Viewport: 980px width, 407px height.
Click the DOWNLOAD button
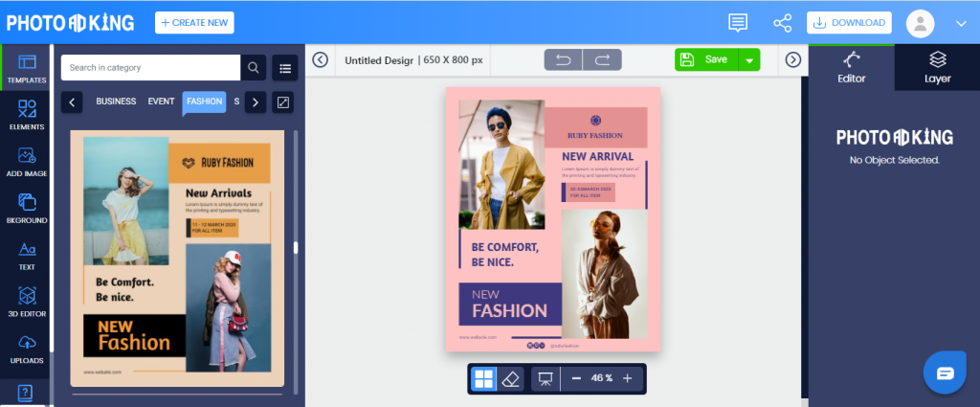(x=850, y=23)
